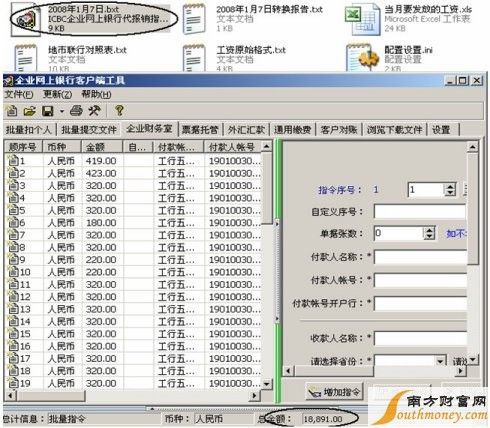Click the 付款人帐号 input field

pos(420,280)
